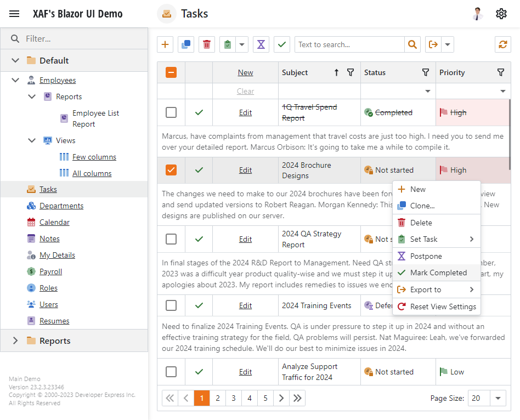
Task: Open Export to submenu in context menu
Action: (437, 290)
